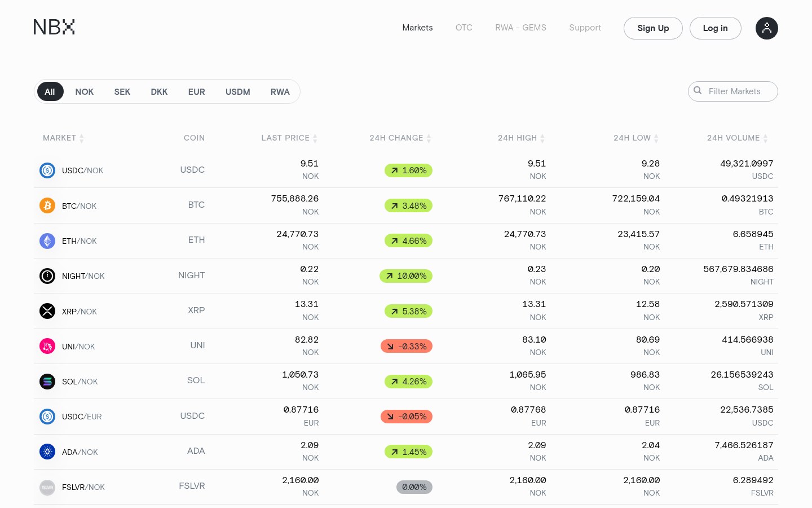Viewport: 812px width, 508px height.
Task: Click the 4.66% change badge for ETH
Action: 408,240
